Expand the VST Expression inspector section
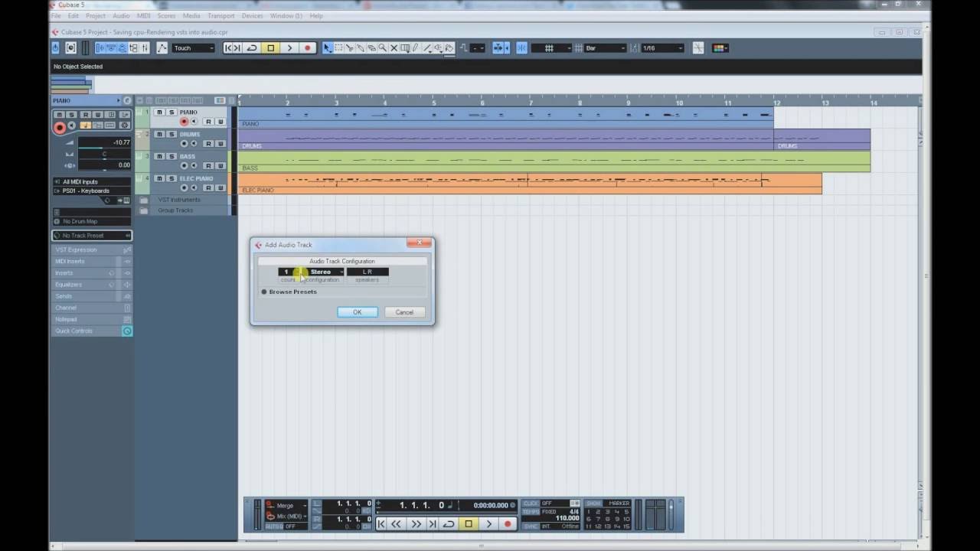 pyautogui.click(x=92, y=250)
